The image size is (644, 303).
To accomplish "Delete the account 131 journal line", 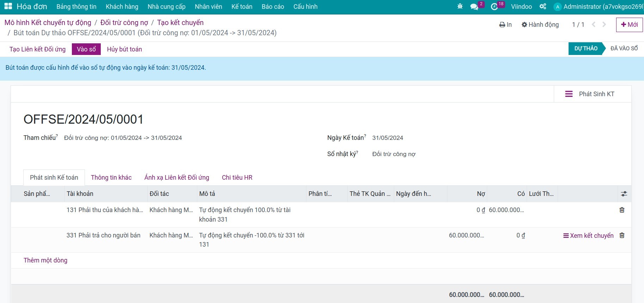I will pos(622,210).
